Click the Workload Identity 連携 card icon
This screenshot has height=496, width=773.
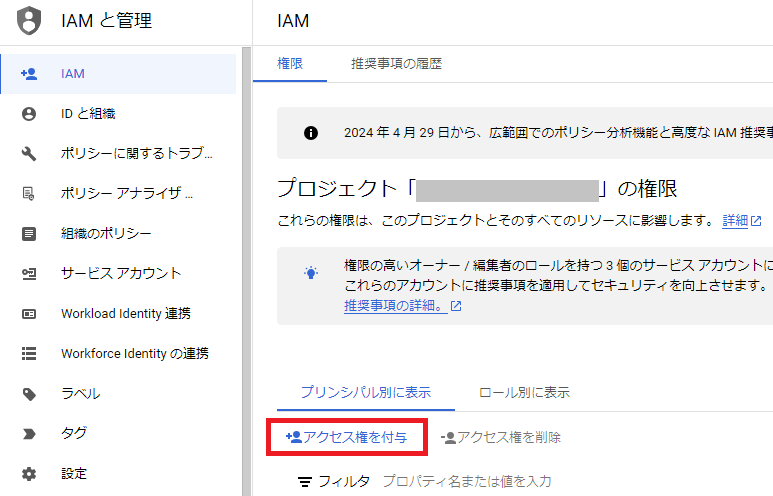coord(29,314)
